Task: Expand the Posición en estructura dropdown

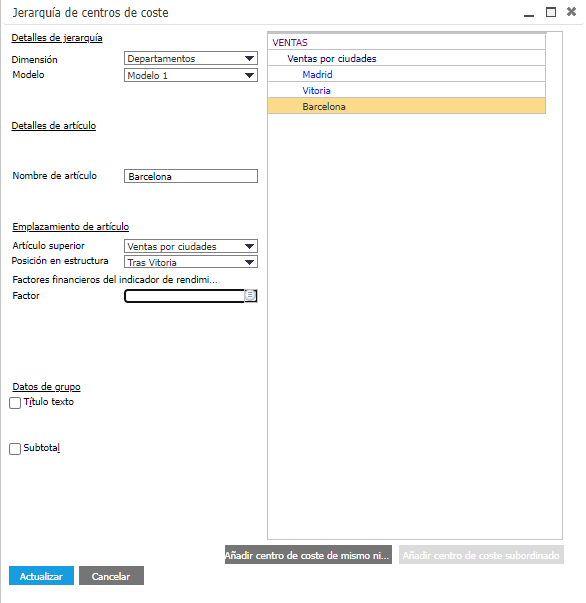Action: tap(191, 262)
